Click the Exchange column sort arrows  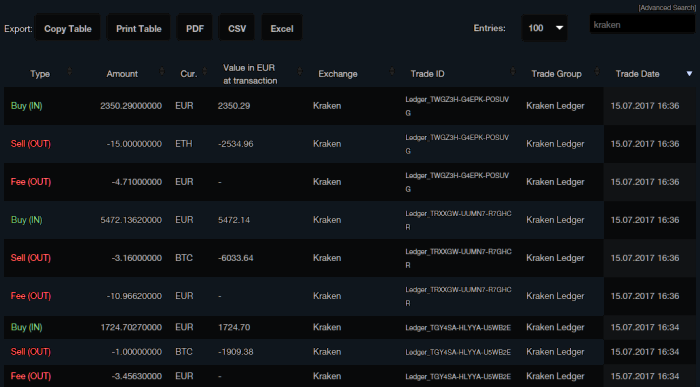click(392, 71)
